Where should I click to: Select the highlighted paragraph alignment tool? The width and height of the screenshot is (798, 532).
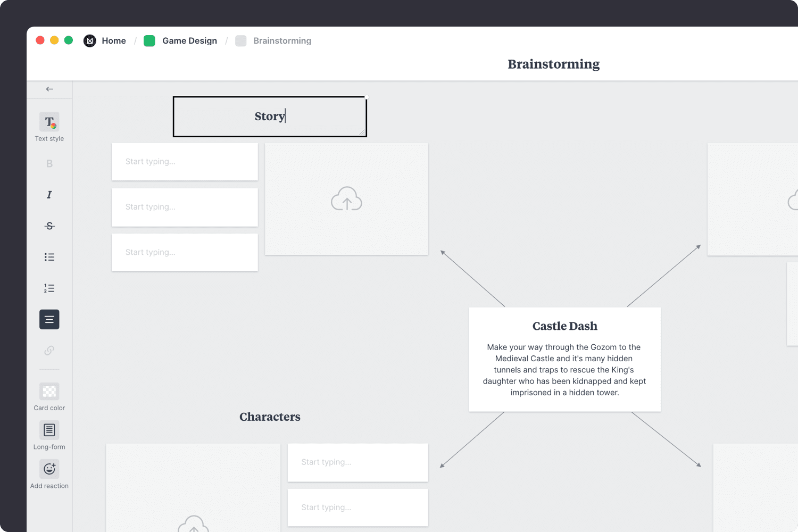(49, 319)
